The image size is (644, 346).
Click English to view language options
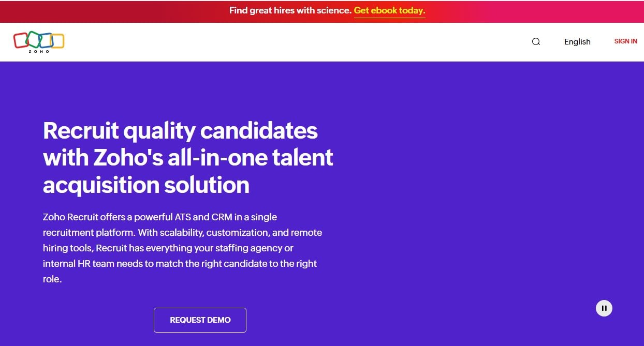pyautogui.click(x=577, y=41)
